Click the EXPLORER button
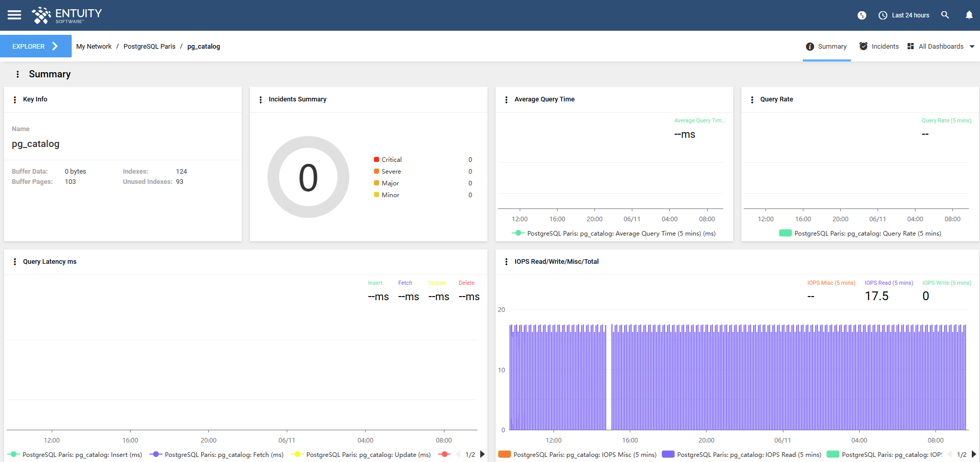Viewport: 980px width, 462px height. pyautogui.click(x=36, y=46)
